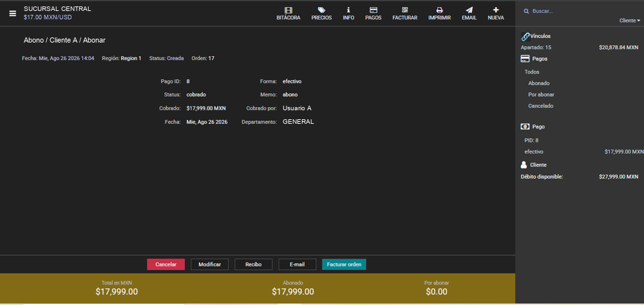The height and width of the screenshot is (305, 644).
Task: Click the Pago cash bill icon
Action: tap(525, 126)
